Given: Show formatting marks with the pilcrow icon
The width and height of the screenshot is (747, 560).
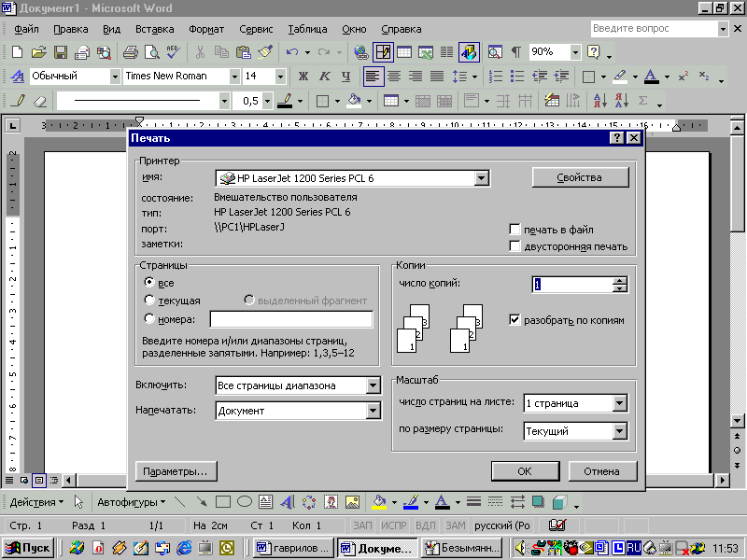Looking at the screenshot, I should pyautogui.click(x=516, y=52).
